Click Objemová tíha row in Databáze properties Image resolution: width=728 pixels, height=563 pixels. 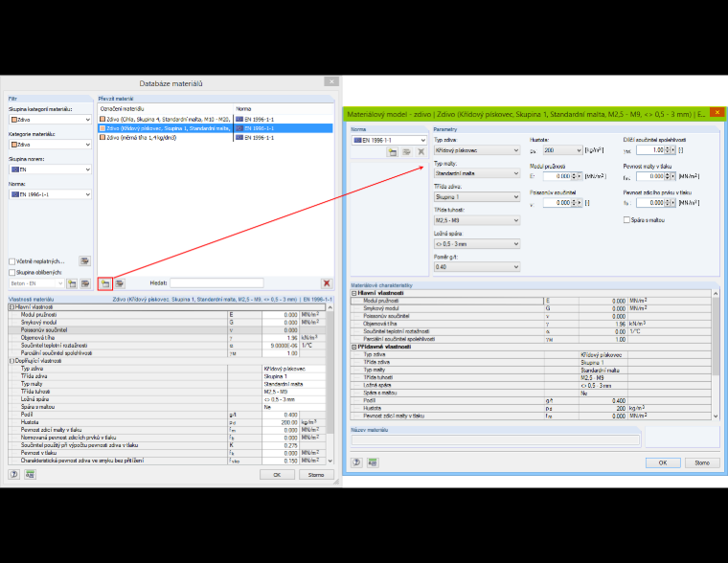tap(167, 338)
